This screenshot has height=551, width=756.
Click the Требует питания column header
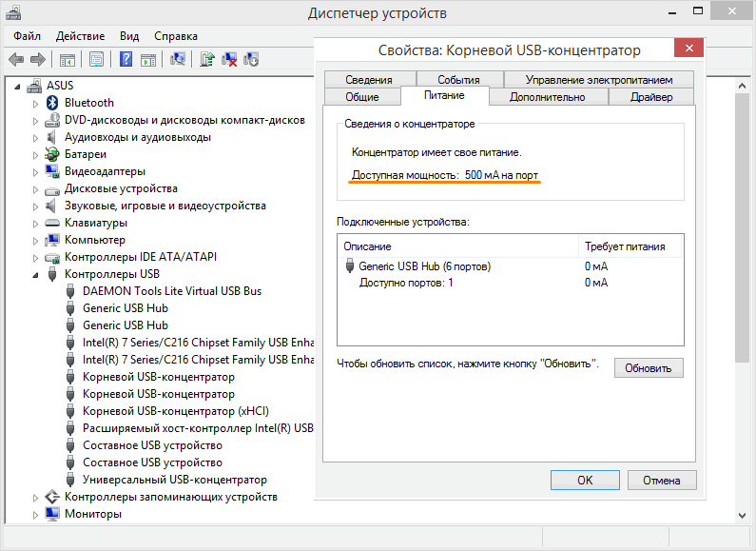[x=630, y=246]
